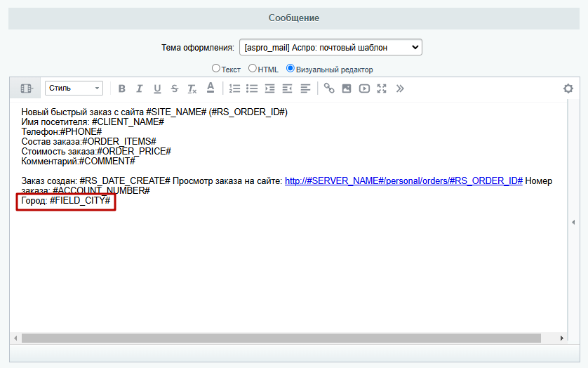Toggle the editor components panel icon
Image resolution: width=588 pixels, height=368 pixels.
(27, 88)
